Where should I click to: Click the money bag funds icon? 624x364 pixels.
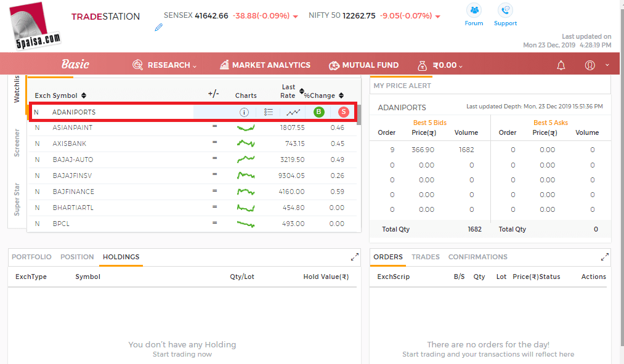tap(422, 65)
